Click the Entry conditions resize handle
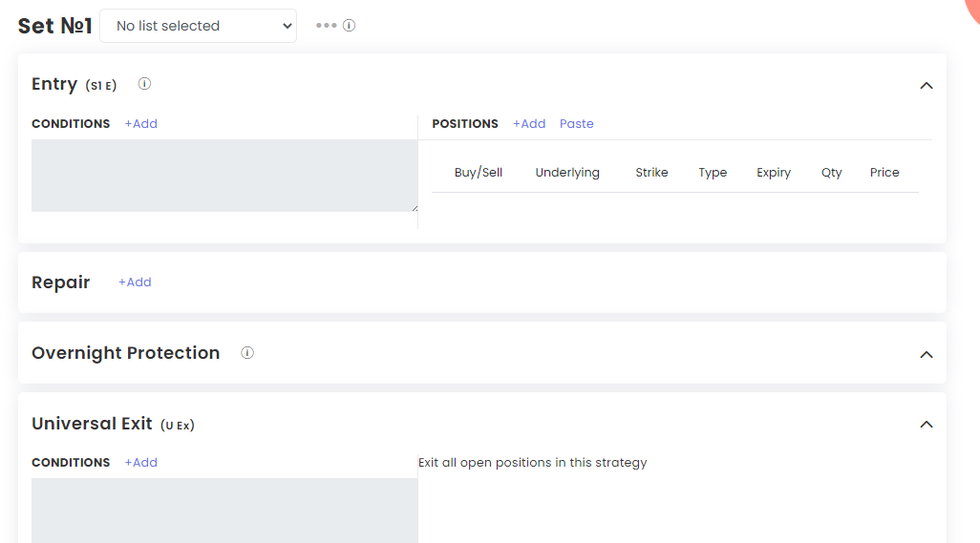The height and width of the screenshot is (543, 980). pyautogui.click(x=415, y=208)
